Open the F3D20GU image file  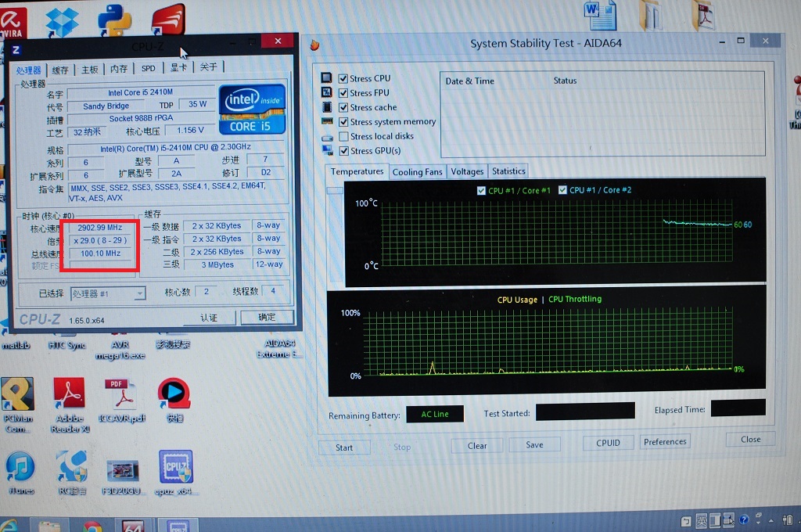click(x=123, y=471)
